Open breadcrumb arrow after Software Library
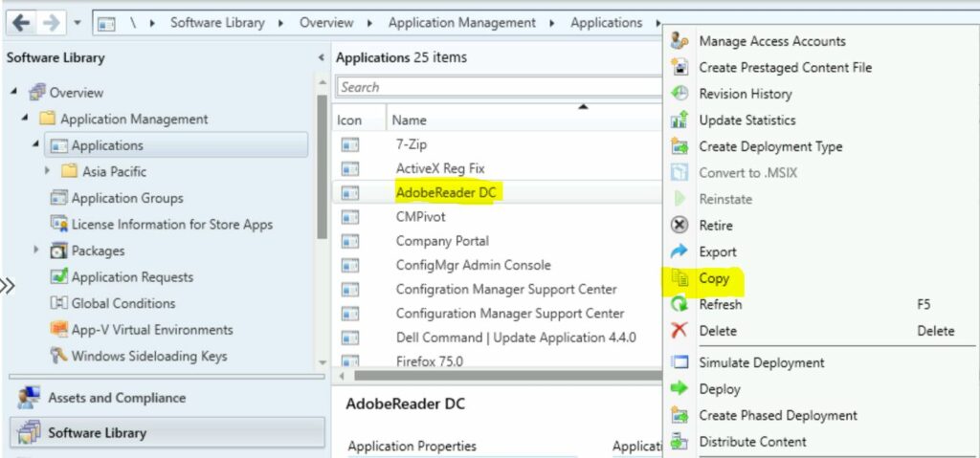The height and width of the screenshot is (458, 980). coord(281,23)
